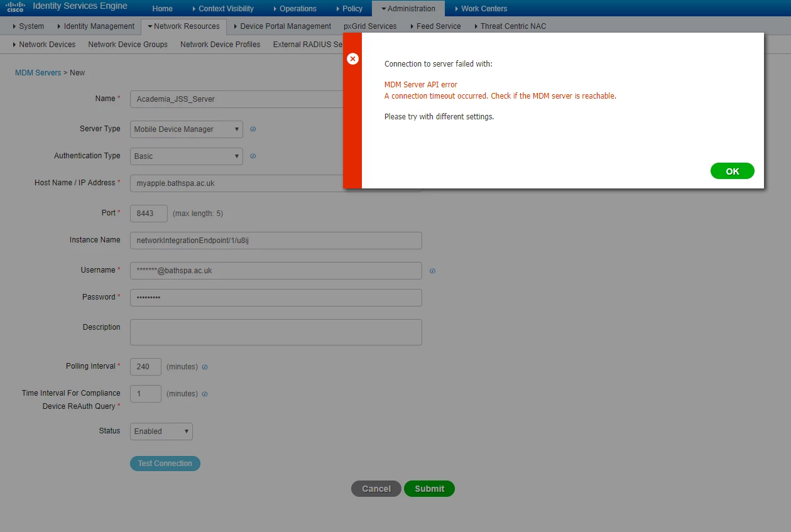Screen dimensions: 791x532
Task: Open the Administration menu
Action: [x=408, y=9]
